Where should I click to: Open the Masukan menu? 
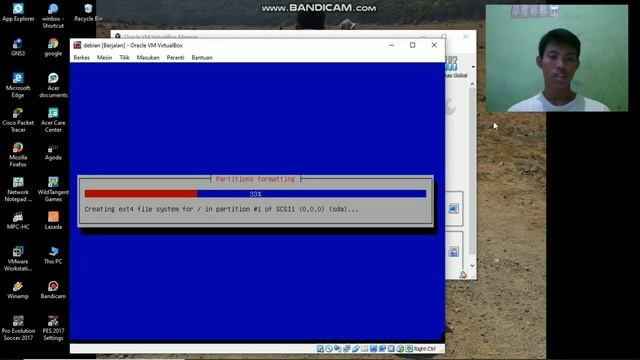click(x=148, y=58)
